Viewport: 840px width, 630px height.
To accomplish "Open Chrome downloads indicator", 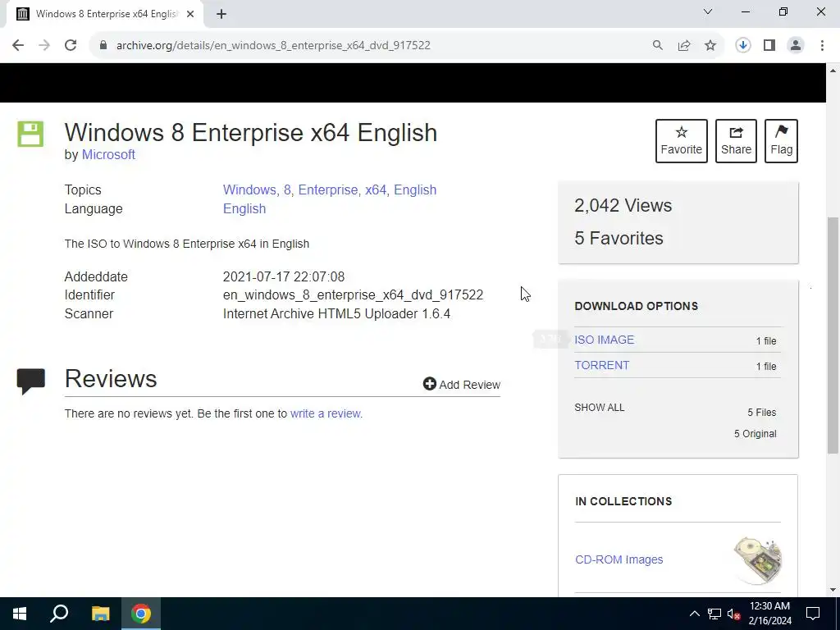I will [743, 46].
